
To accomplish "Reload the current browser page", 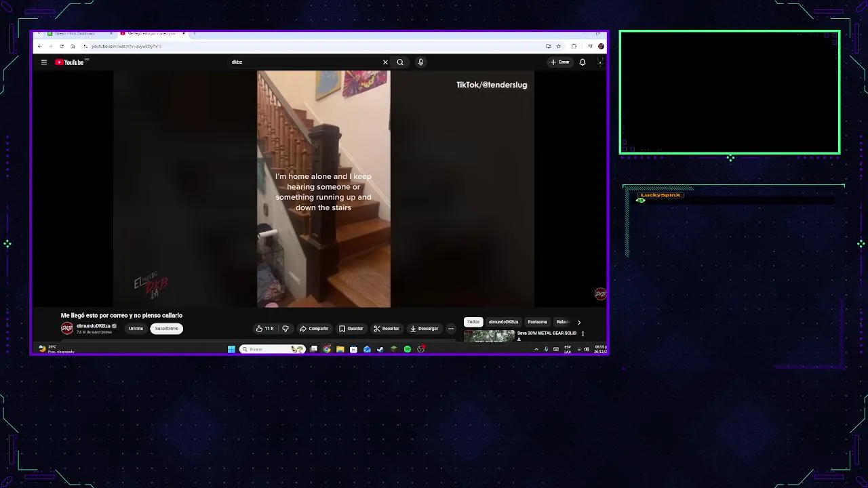I will click(x=62, y=46).
